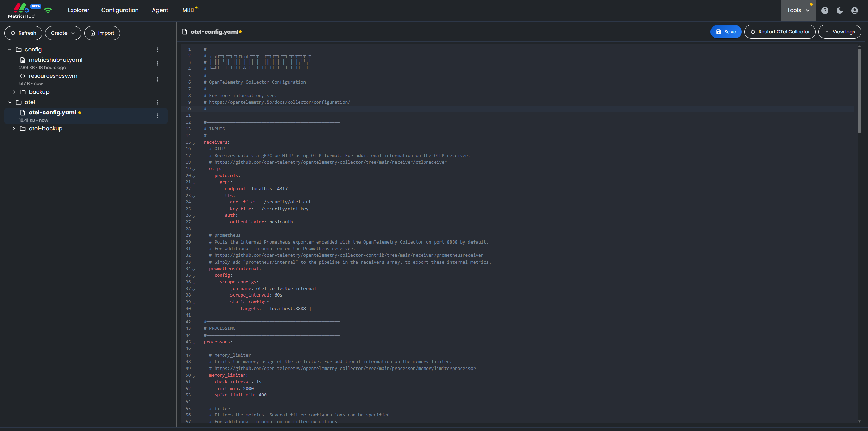
Task: Open otel-config.yaml options menu
Action: coord(158,116)
